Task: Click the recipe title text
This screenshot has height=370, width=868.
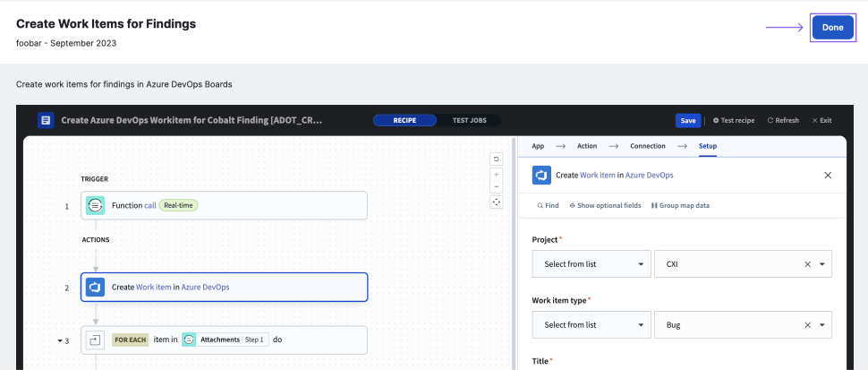Action: tap(191, 120)
